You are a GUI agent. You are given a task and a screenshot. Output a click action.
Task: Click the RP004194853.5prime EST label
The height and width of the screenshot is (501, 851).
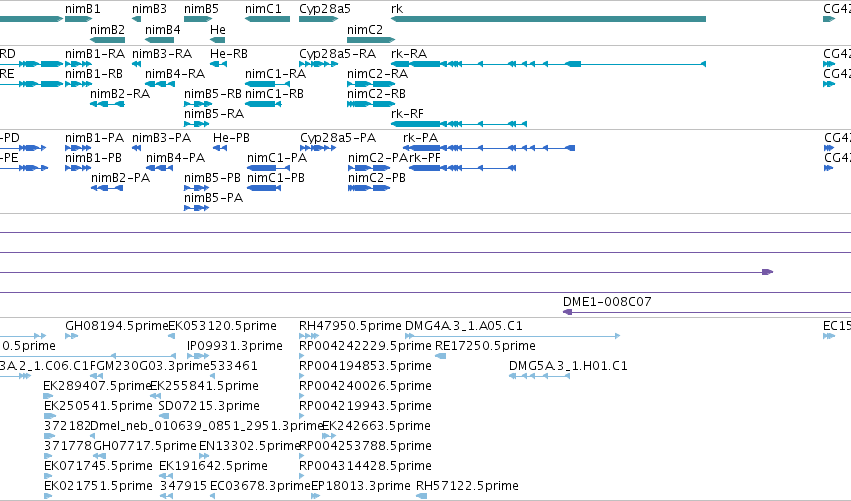[365, 366]
